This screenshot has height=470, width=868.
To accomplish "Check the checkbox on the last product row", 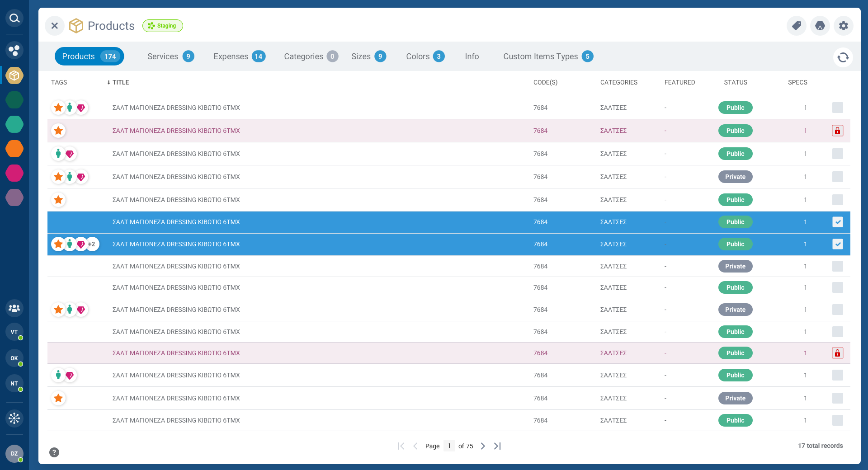I will point(838,420).
